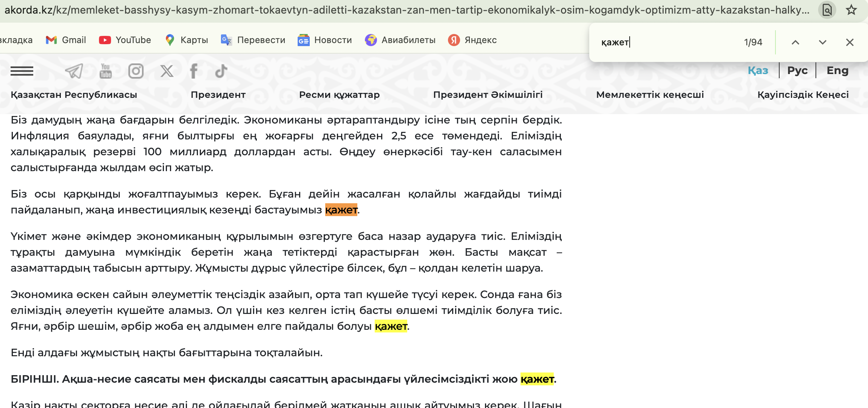This screenshot has width=868, height=408.
Task: Open Президент Әкімшілігі menu
Action: pyautogui.click(x=488, y=94)
